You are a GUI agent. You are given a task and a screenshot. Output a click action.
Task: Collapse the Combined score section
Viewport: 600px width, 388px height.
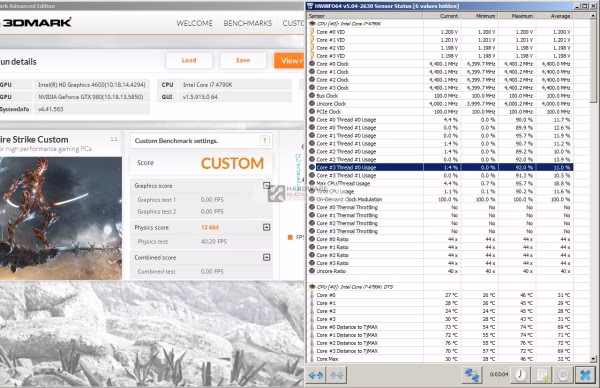(x=266, y=257)
